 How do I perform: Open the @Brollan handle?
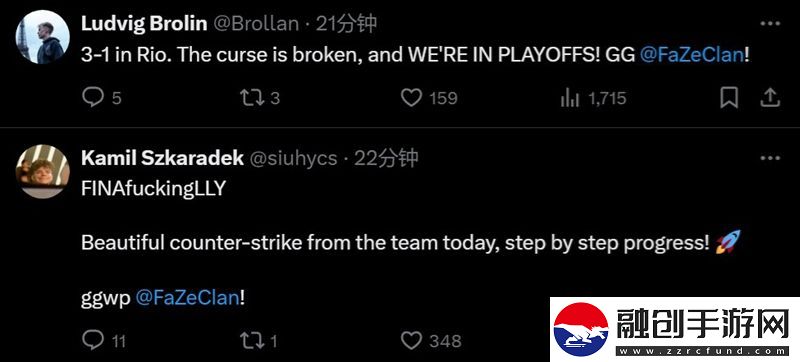click(x=255, y=23)
